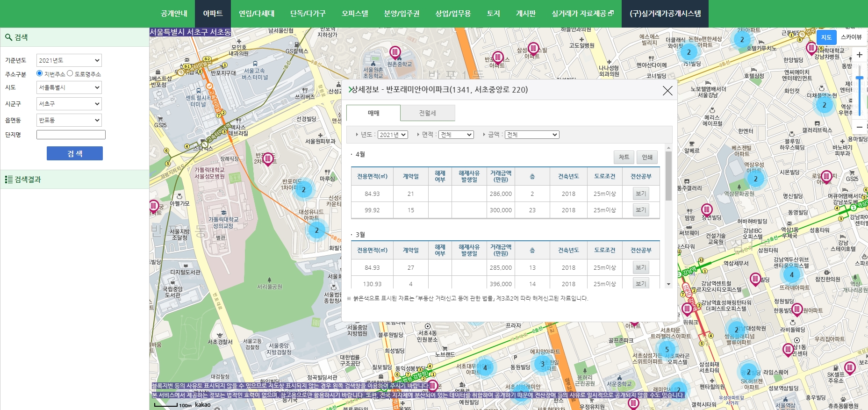Open the 상업/업무용 menu
This screenshot has width=868, height=410.
point(453,14)
